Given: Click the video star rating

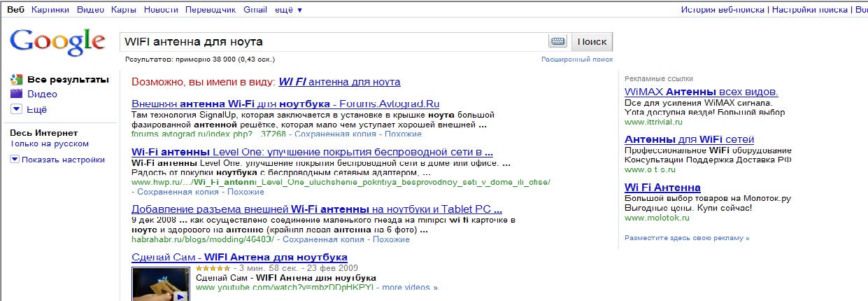Looking at the screenshot, I should pos(212,268).
